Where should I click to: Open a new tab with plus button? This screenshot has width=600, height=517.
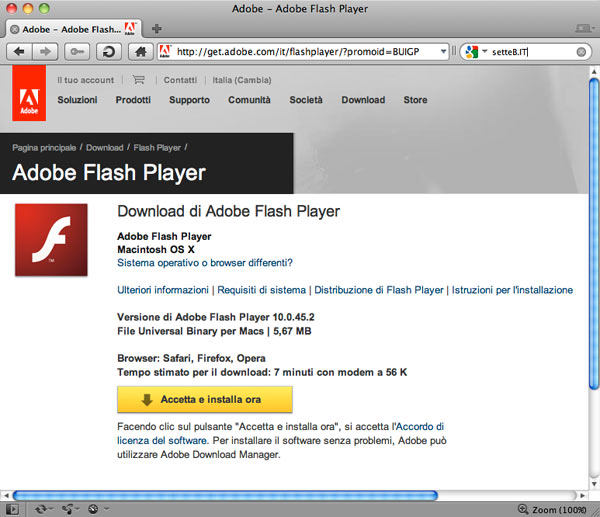click(x=157, y=27)
